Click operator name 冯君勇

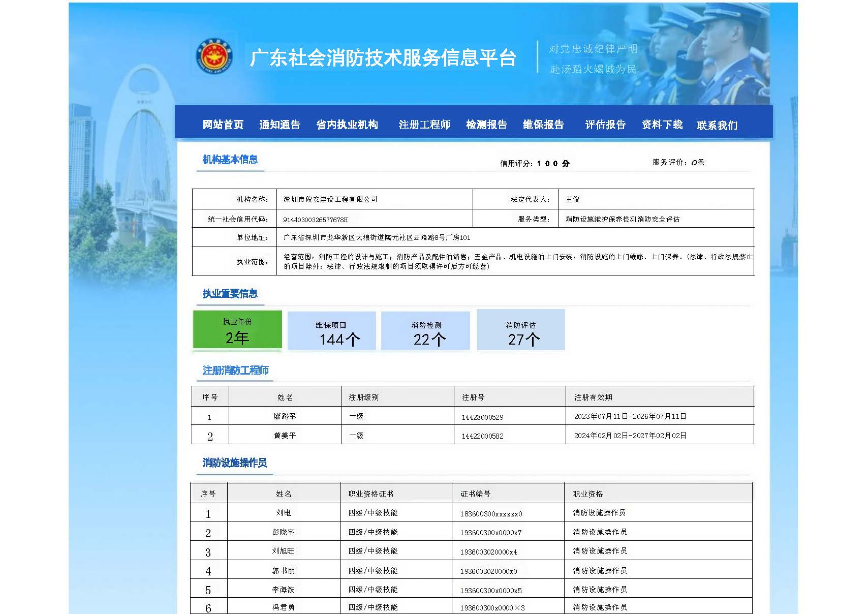[x=283, y=607]
